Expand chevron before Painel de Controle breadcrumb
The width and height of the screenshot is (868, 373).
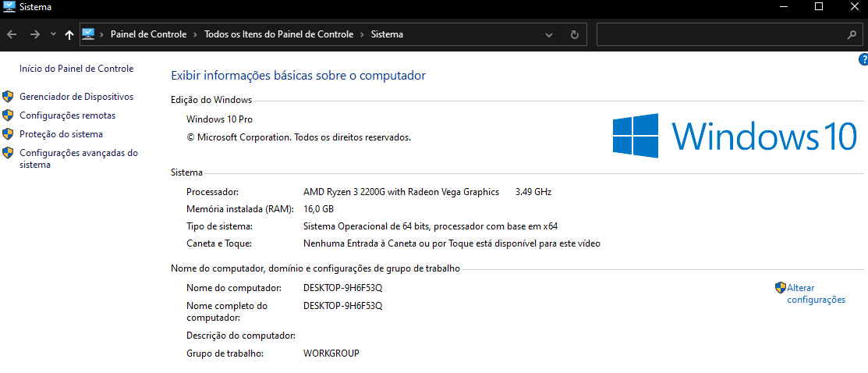click(x=102, y=34)
